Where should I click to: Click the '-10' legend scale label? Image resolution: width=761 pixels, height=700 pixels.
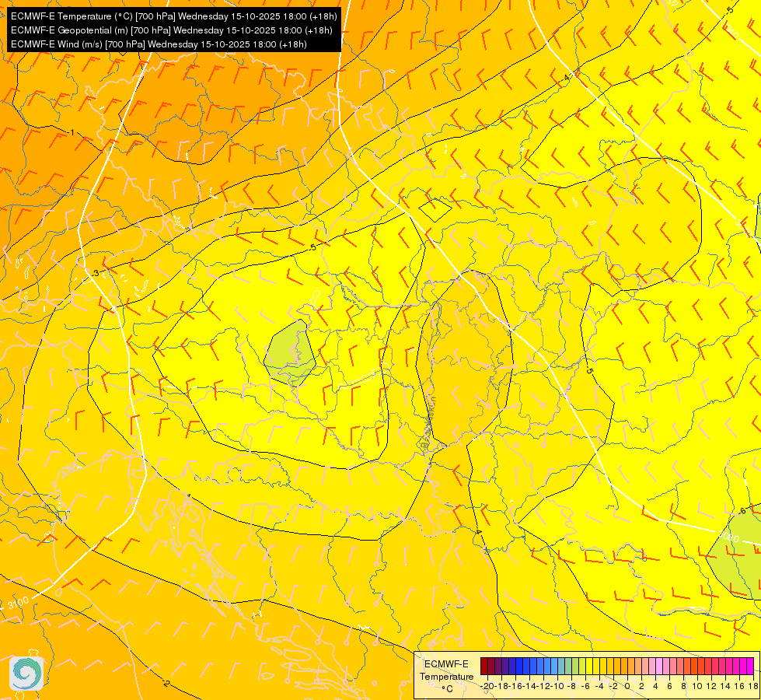pyautogui.click(x=557, y=686)
